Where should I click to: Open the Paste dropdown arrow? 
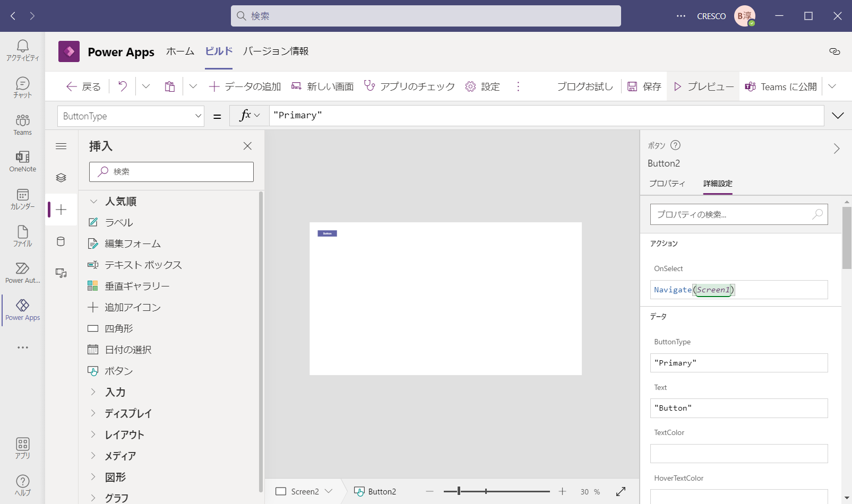coord(193,86)
